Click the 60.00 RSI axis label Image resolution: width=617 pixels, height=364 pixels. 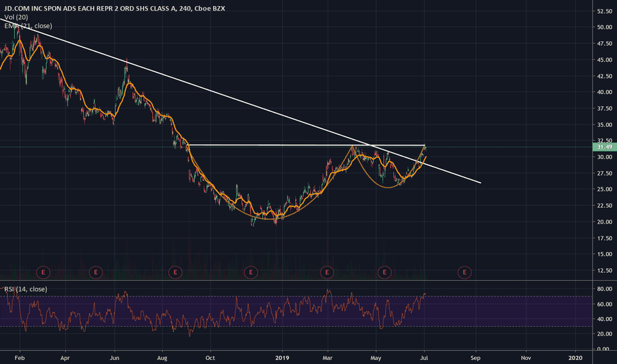coord(604,304)
